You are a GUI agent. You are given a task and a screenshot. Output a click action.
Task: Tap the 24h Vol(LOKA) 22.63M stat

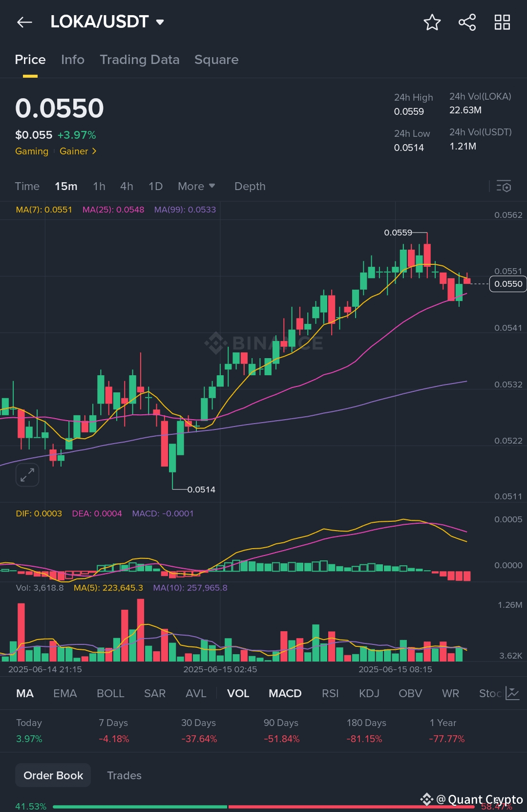(480, 103)
